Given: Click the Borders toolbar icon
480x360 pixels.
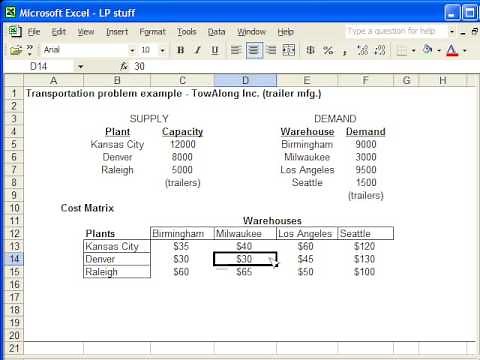Looking at the screenshot, I should [x=402, y=51].
